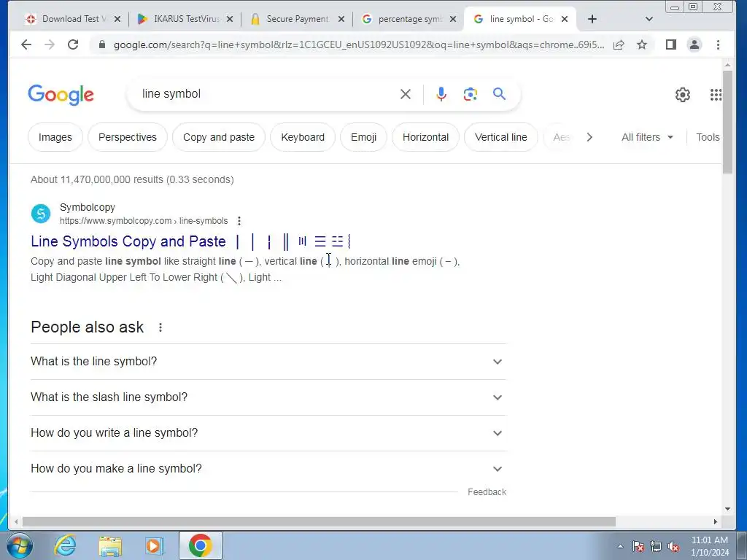Click the Action Center flag icon

[638, 547]
